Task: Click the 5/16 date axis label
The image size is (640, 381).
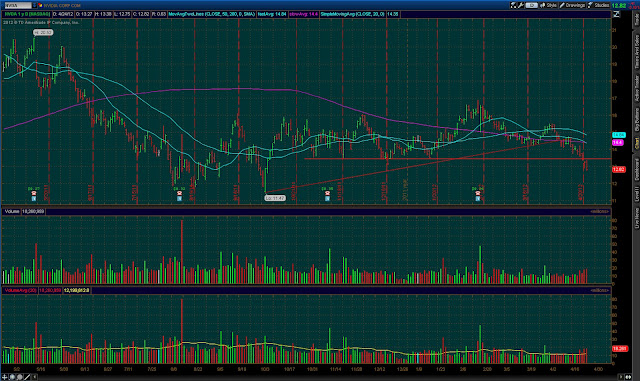Action: [x=41, y=369]
